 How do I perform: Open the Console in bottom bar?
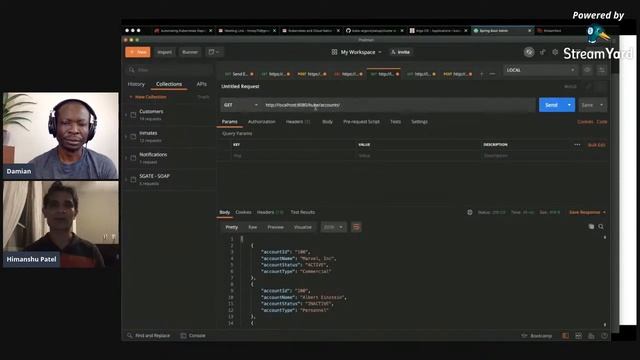click(x=193, y=336)
